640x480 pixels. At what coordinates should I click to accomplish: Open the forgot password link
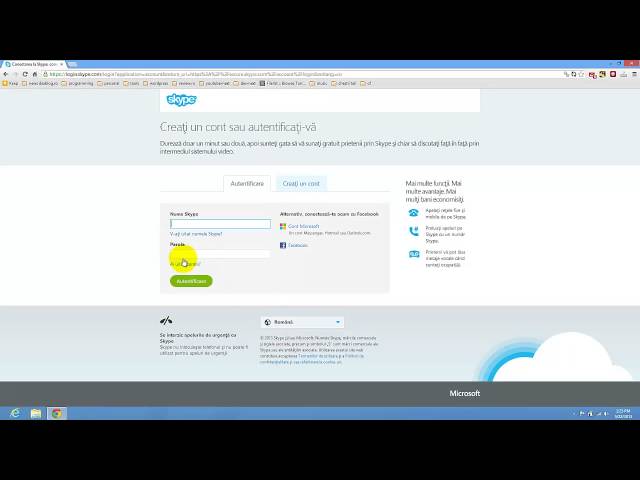(x=185, y=264)
